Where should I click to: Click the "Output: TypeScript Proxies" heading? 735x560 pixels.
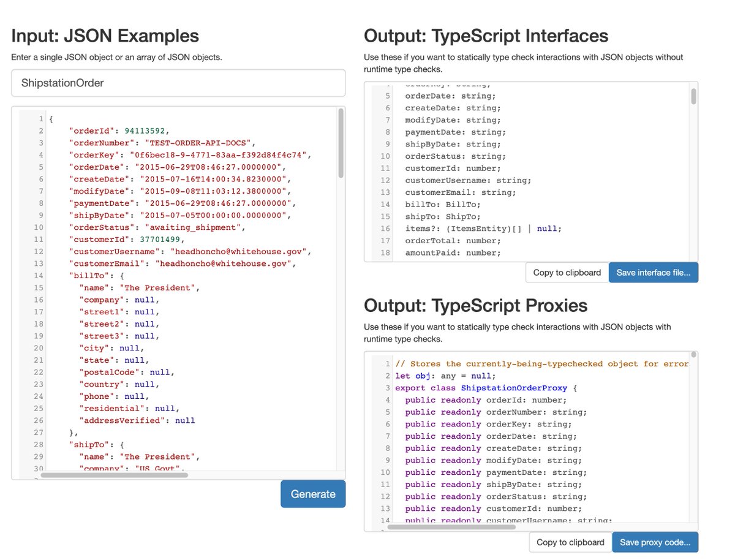[x=476, y=306]
